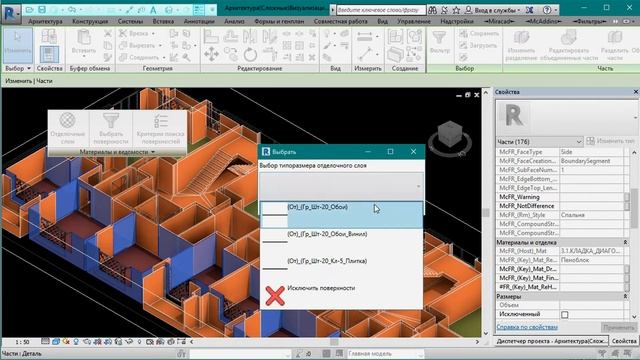Expand the Материалы и ведомости panel dropdown
The width and height of the screenshot is (640, 360).
(117, 152)
